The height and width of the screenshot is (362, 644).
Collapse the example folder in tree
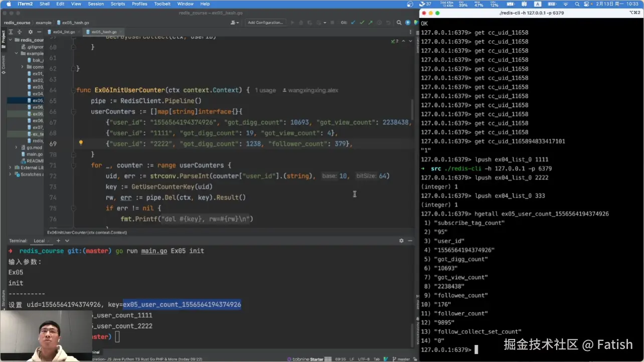(x=17, y=53)
